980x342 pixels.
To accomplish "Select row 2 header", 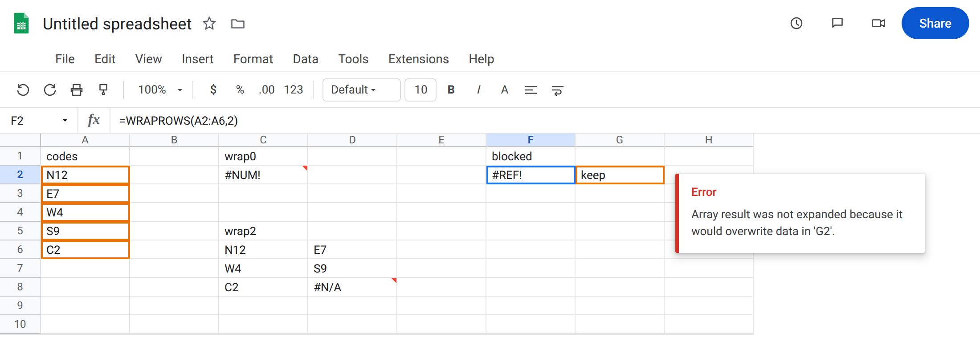I will [20, 175].
